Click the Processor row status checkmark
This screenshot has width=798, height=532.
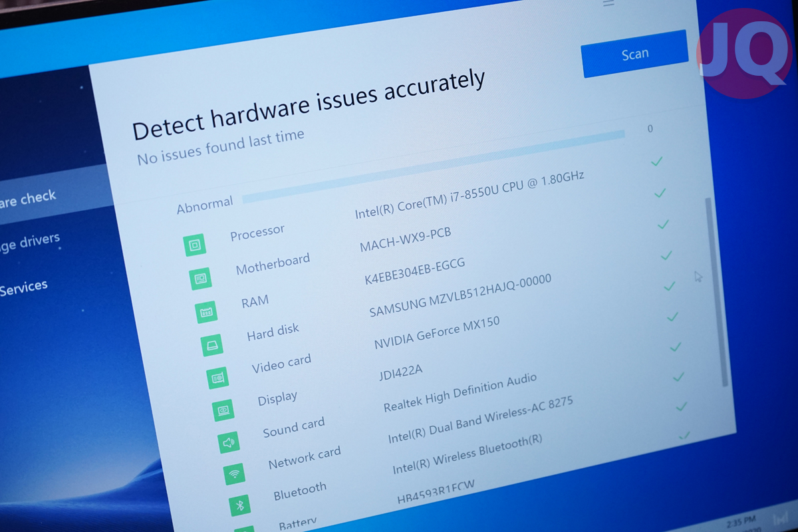(657, 161)
